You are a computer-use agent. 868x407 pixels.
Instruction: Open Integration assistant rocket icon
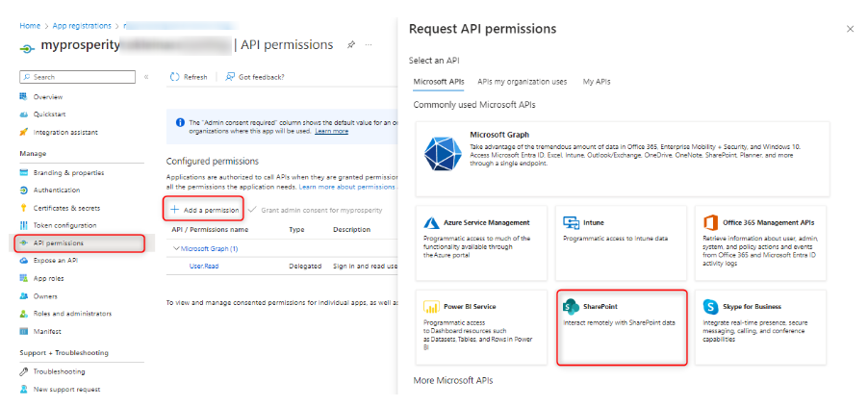coord(23,133)
